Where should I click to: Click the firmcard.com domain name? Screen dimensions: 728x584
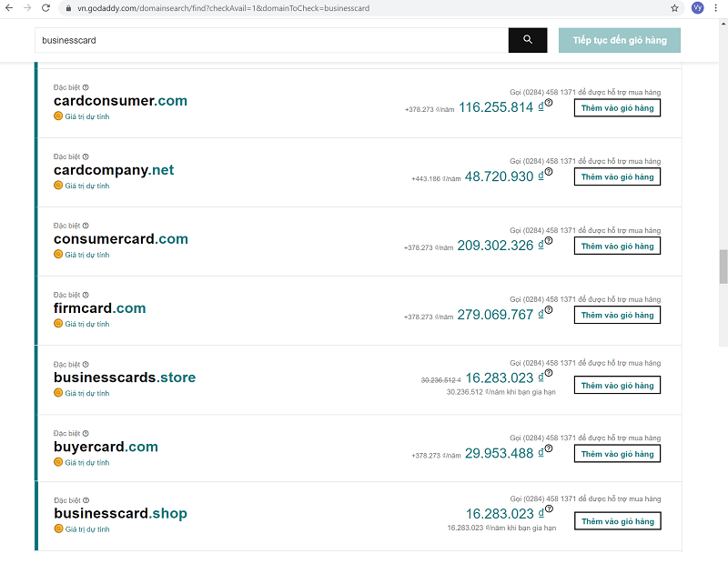click(100, 308)
